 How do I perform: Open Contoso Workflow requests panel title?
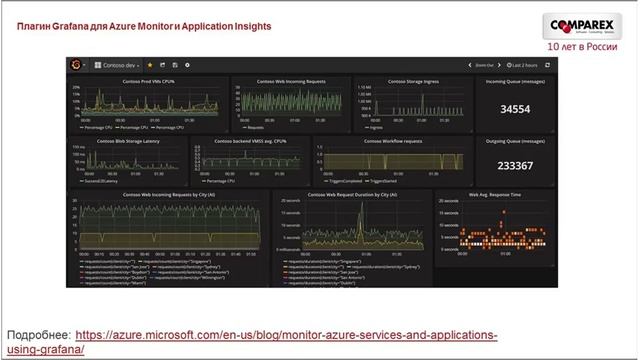[393, 141]
